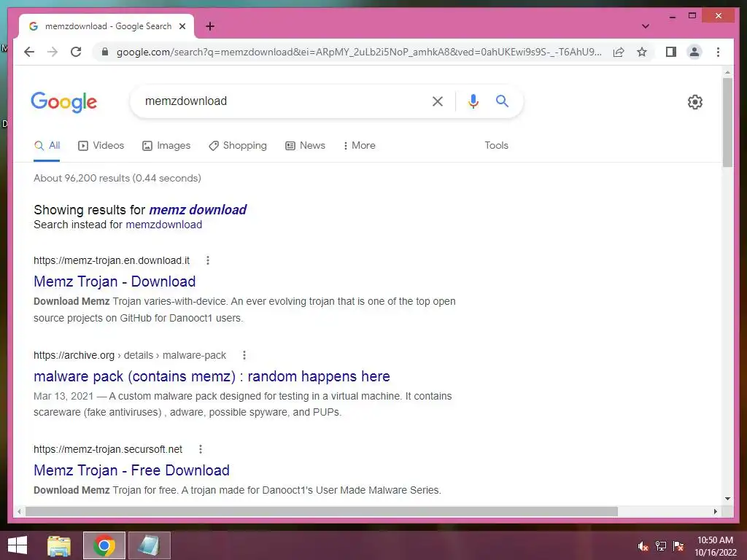Switch to Videos results
Image resolution: width=747 pixels, height=560 pixels.
point(101,146)
